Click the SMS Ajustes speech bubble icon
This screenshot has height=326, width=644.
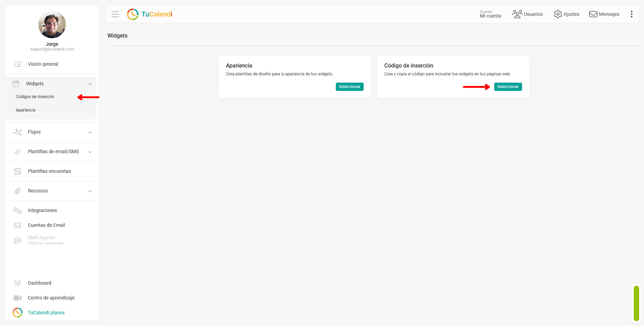(18, 240)
